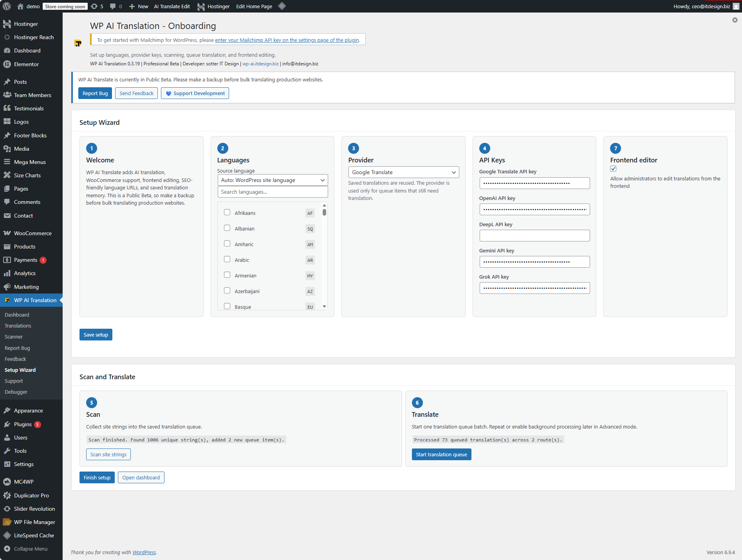Click the language list scroll up arrow
The width and height of the screenshot is (742, 560).
(x=324, y=205)
